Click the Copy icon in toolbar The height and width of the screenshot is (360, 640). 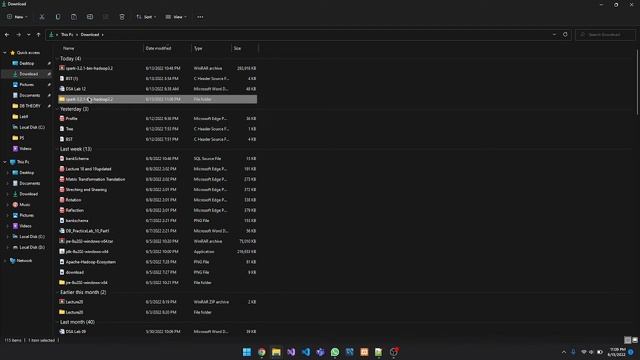click(x=58, y=17)
